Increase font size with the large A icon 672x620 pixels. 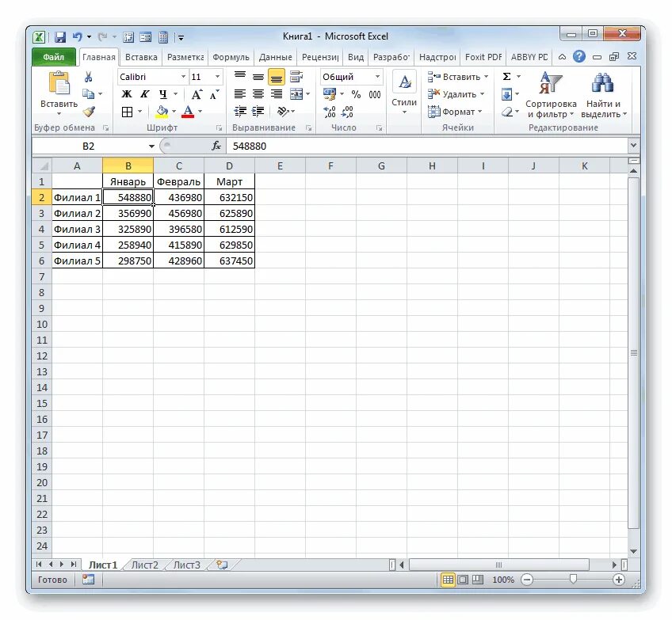[x=197, y=94]
